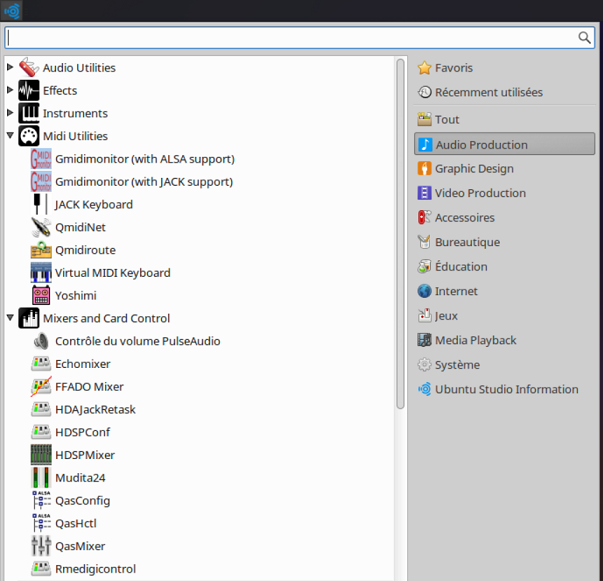Image resolution: width=603 pixels, height=581 pixels.
Task: Launch Yoshimi via its pink icon
Action: point(41,295)
